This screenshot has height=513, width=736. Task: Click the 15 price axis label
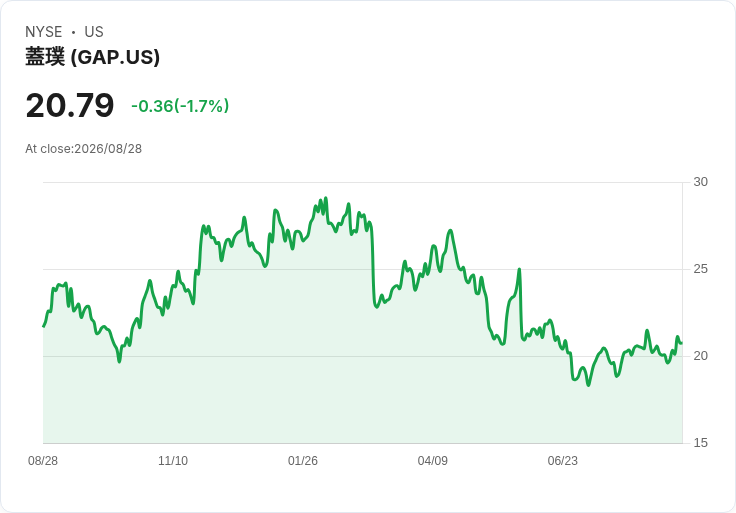pos(700,443)
